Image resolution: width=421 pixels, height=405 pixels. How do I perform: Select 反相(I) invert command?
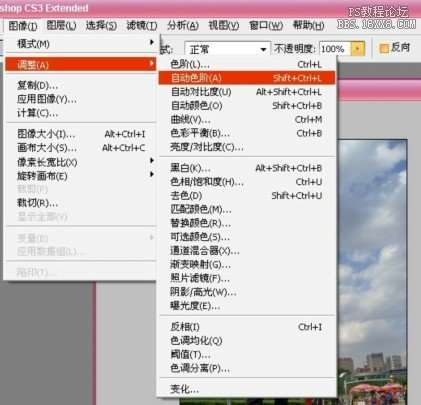(x=246, y=327)
